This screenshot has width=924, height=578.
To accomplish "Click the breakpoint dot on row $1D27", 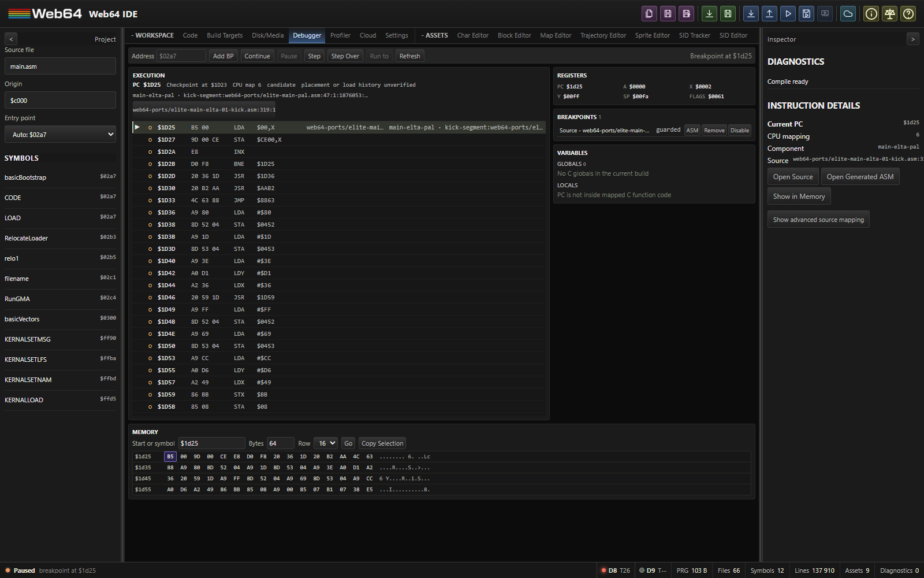I will click(150, 140).
